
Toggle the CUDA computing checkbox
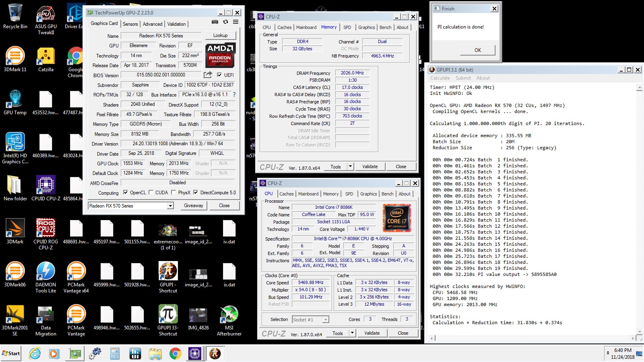pos(151,192)
